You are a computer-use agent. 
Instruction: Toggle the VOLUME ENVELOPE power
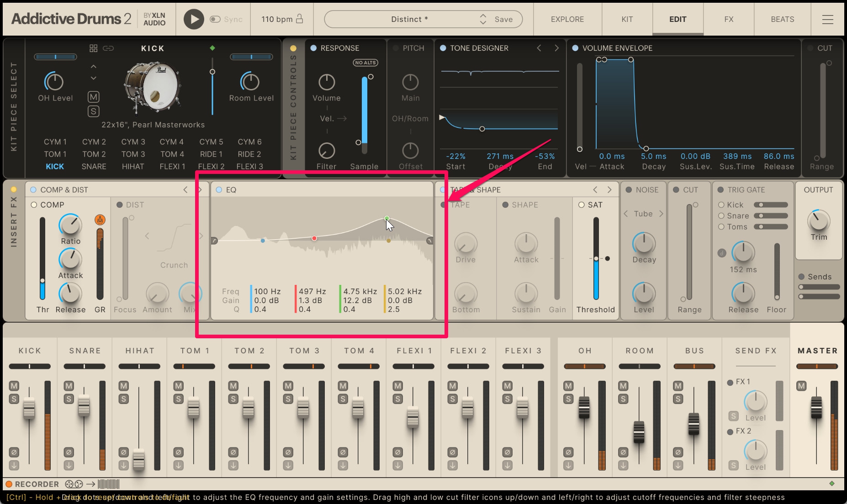point(575,48)
